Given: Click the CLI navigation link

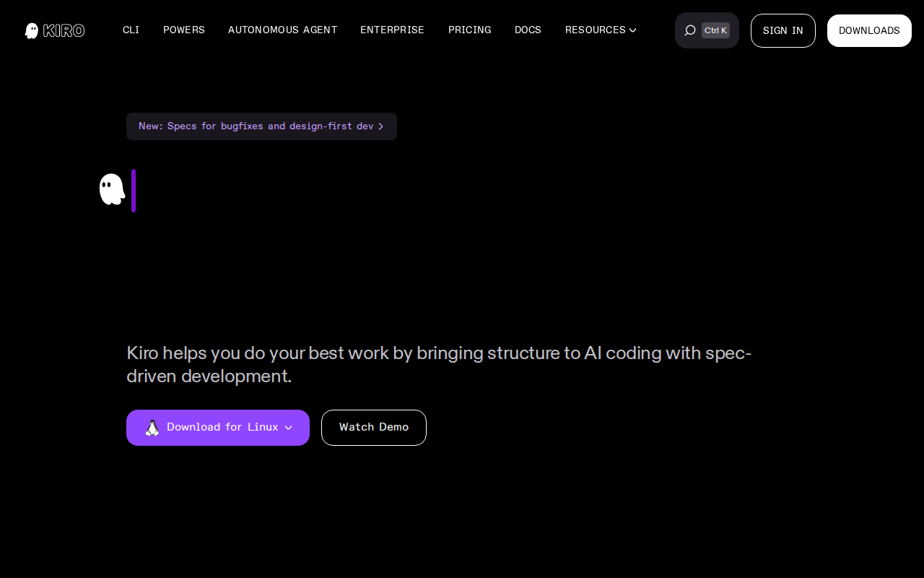Looking at the screenshot, I should pyautogui.click(x=131, y=30).
